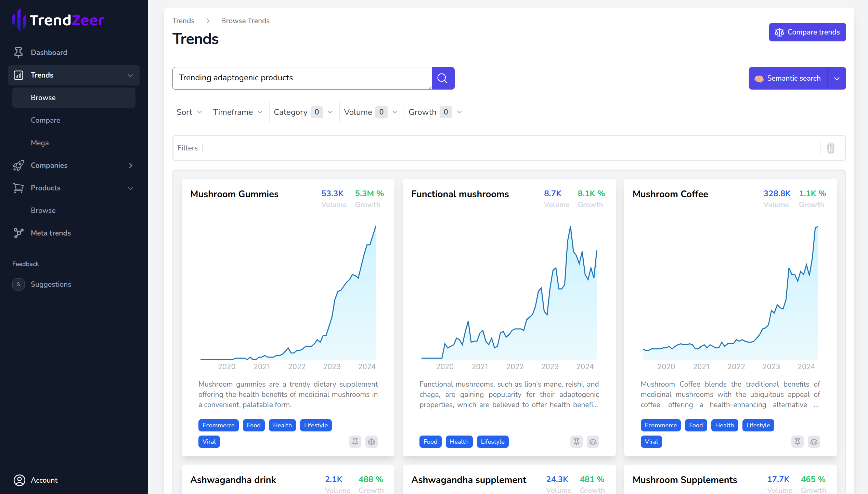Add Mushroom Coffee to comparison
This screenshot has width=868, height=494.
coord(814,442)
